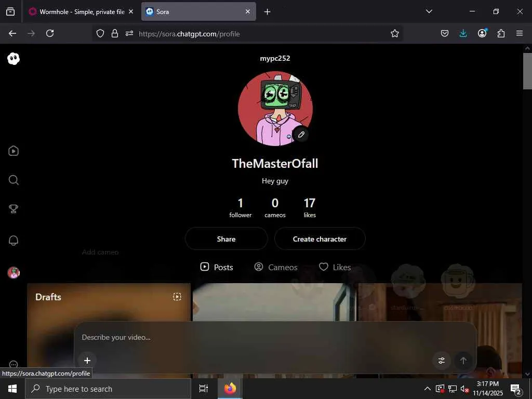Submit prompt with the up arrow

(x=463, y=361)
